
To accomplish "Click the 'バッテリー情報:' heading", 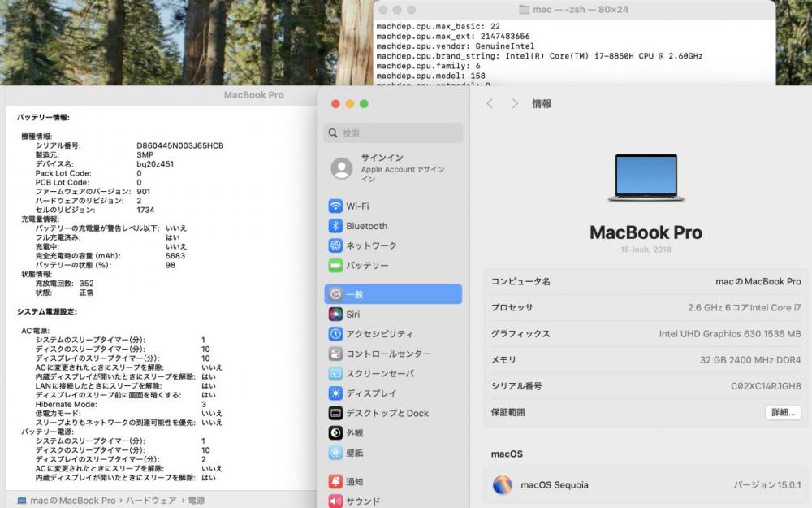I will 43,117.
